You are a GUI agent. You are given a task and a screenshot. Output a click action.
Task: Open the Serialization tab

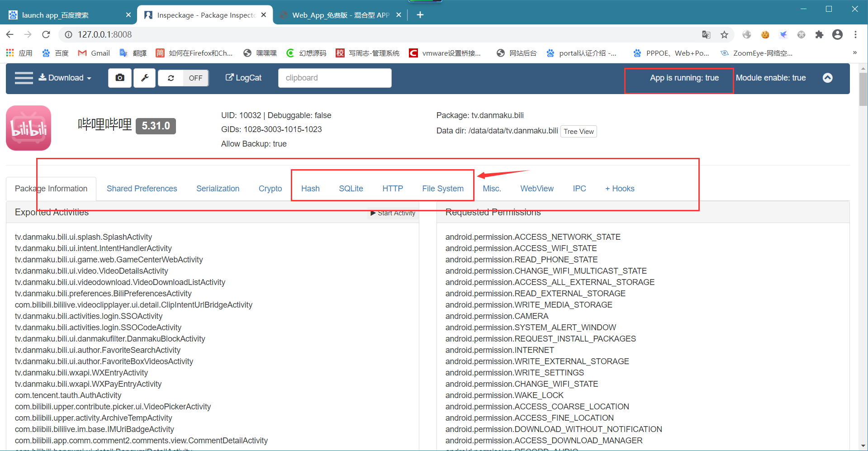[x=218, y=189]
